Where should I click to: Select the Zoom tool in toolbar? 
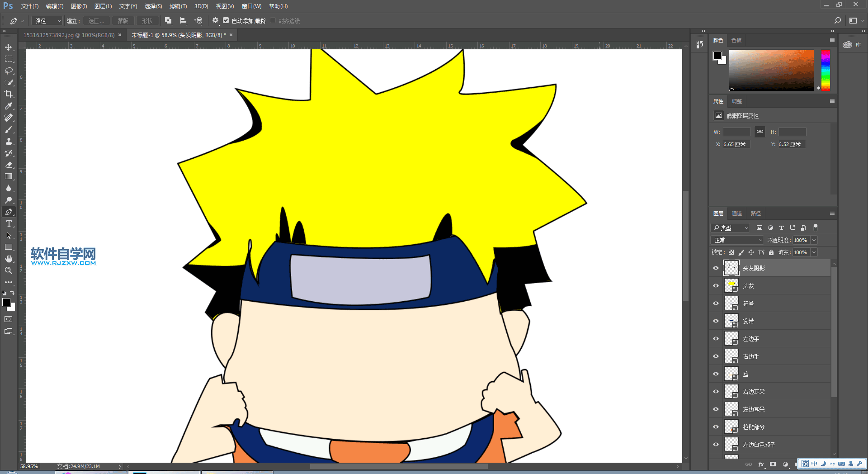coord(9,270)
